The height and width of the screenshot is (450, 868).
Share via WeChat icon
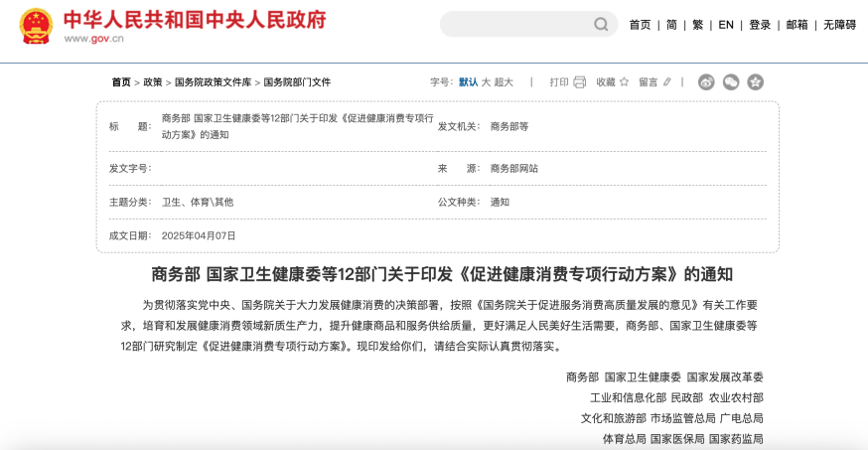pos(731,82)
